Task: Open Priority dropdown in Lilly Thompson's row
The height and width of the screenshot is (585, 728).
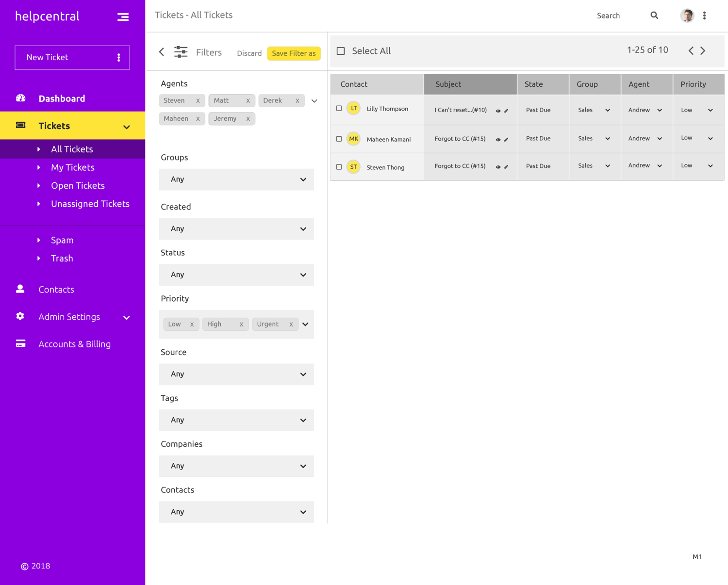Action: (x=710, y=110)
